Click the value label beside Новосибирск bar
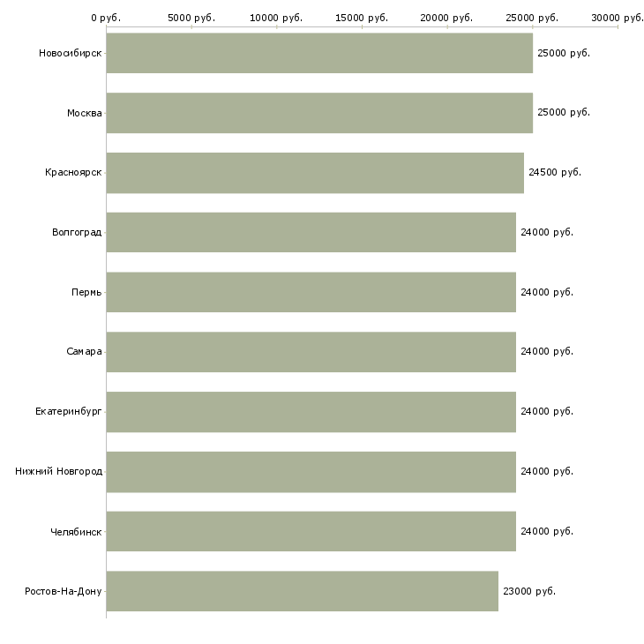Screen dimensions: 644x644 563,53
